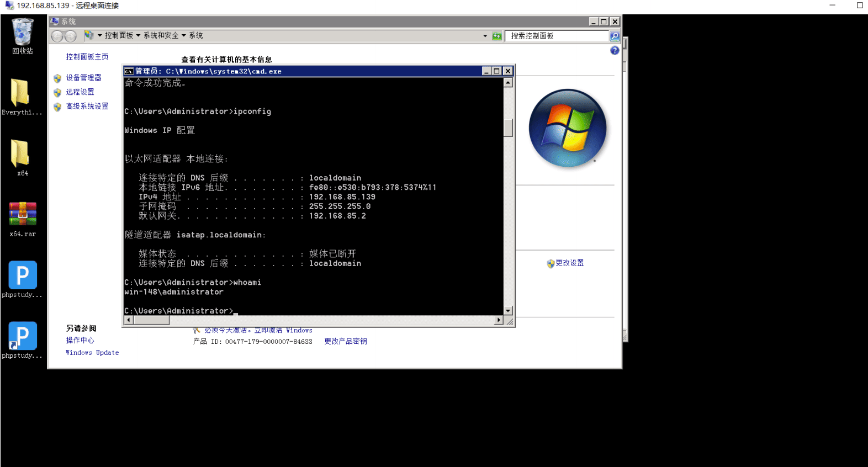Open 远程设置 link in sidebar

click(80, 92)
